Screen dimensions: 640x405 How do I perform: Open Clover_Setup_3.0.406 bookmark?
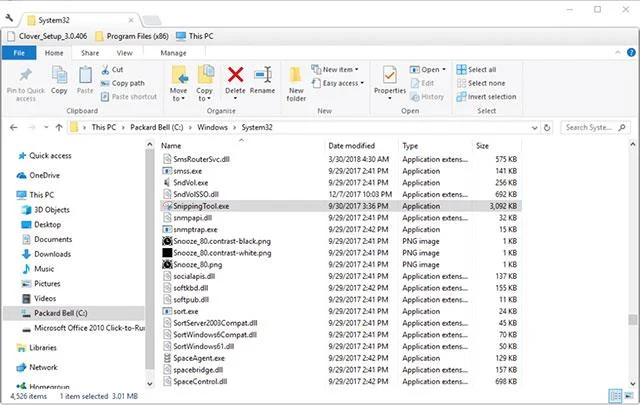pos(47,36)
